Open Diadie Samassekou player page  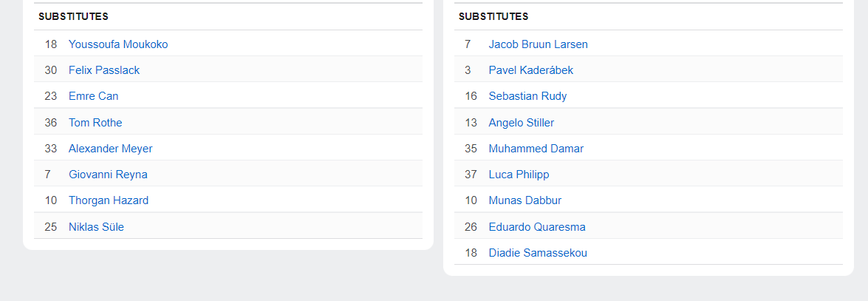(x=538, y=253)
